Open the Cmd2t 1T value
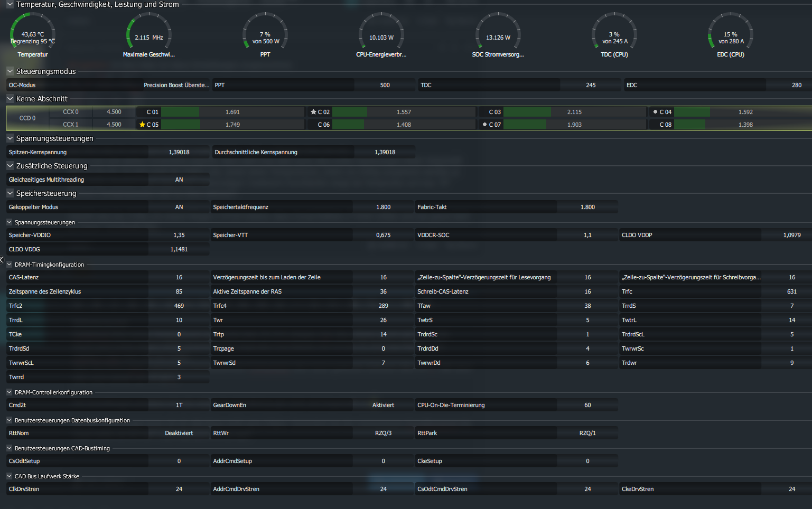Image resolution: width=812 pixels, height=509 pixels. click(179, 405)
